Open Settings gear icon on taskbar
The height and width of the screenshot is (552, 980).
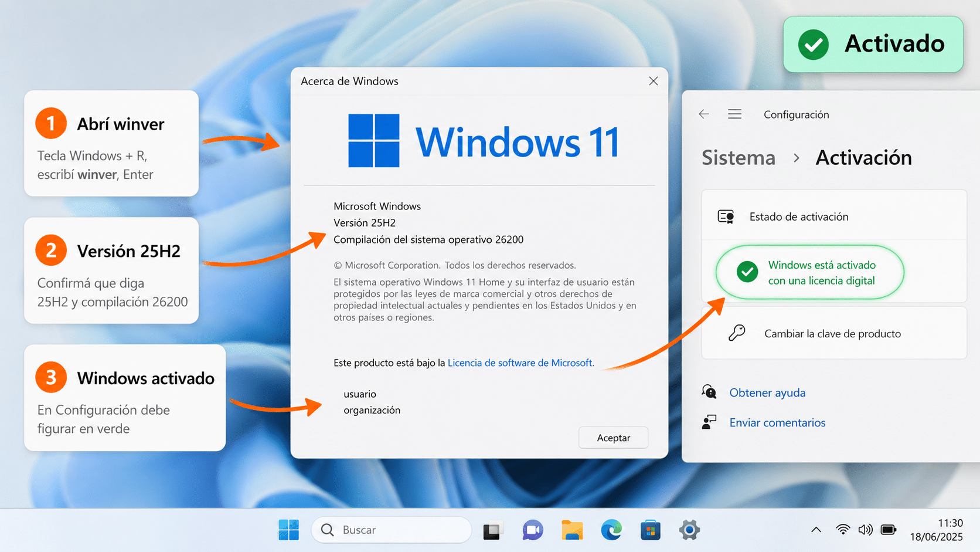689,530
